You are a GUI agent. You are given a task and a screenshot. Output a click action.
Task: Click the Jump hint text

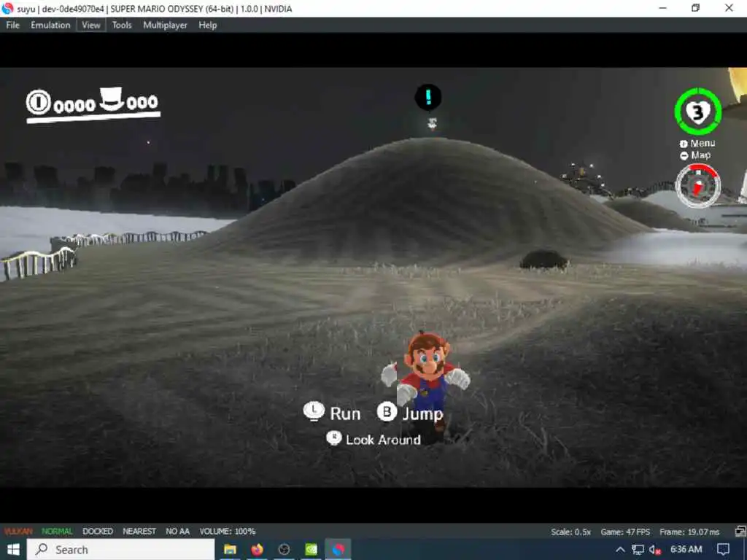(x=422, y=414)
